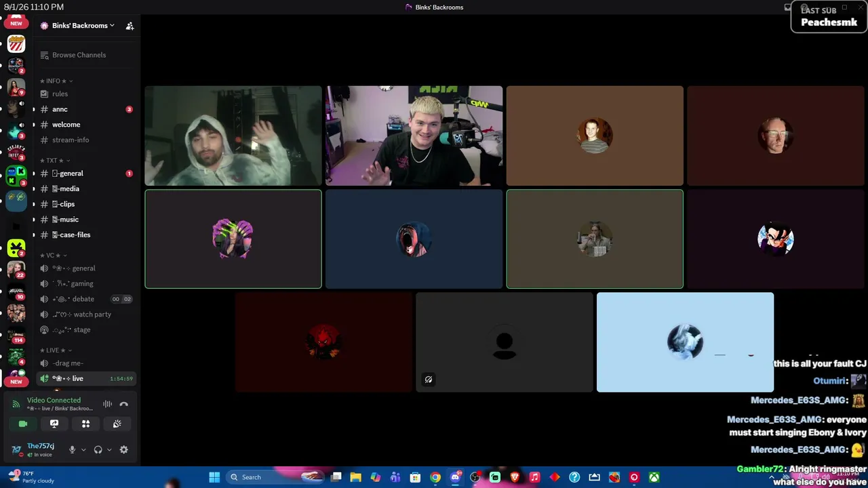Turn off the camera in Discord
This screenshot has height=488, width=868.
click(23, 424)
